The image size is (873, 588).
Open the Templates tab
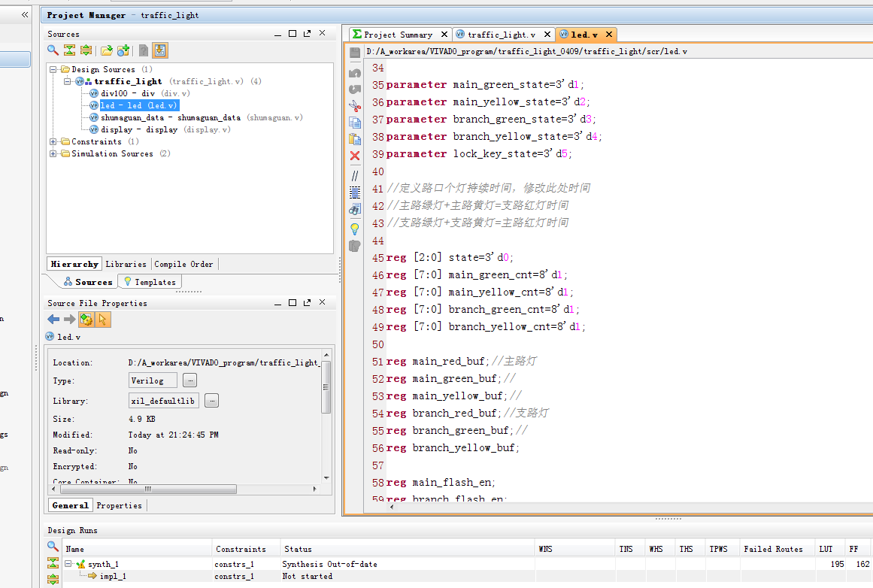tap(150, 282)
